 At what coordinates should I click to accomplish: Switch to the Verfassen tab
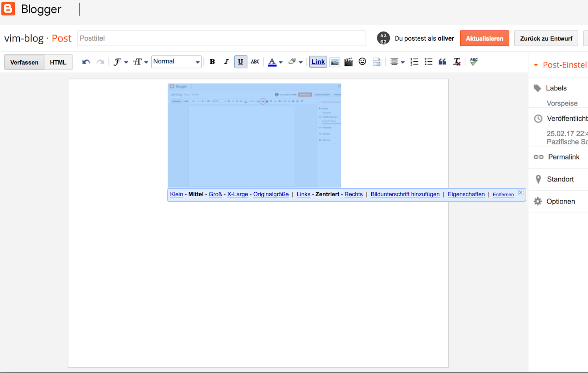pos(24,62)
